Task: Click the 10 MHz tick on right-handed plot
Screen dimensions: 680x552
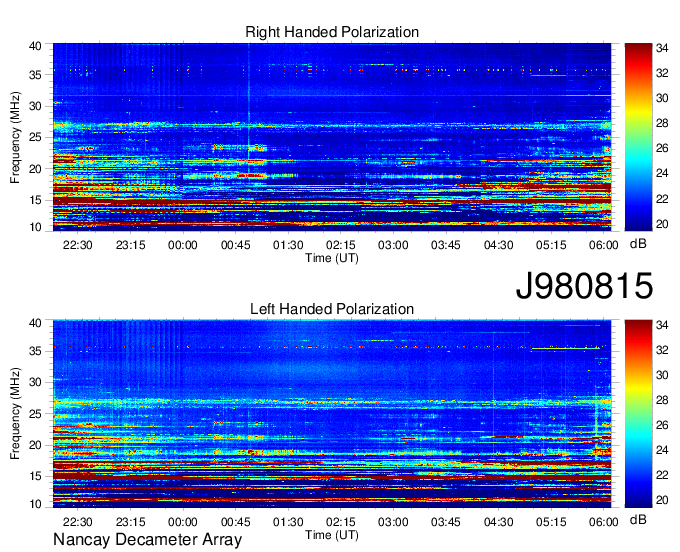Action: pos(35,227)
